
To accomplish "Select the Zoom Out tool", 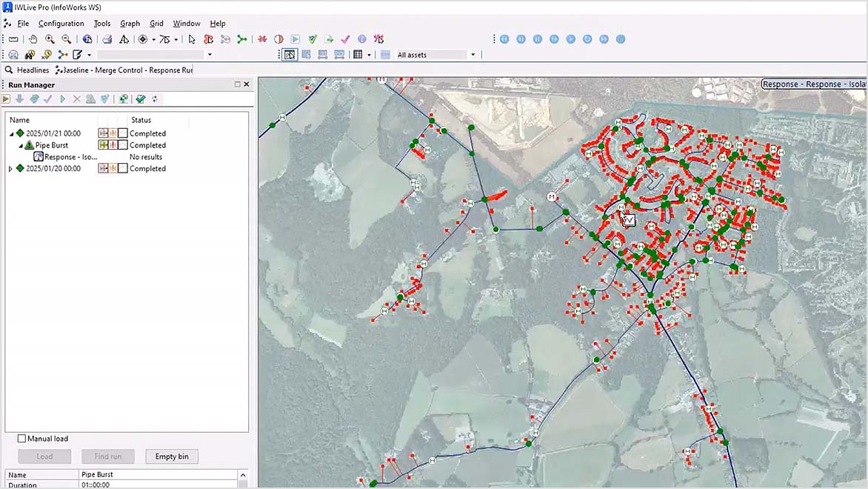I will (x=65, y=39).
